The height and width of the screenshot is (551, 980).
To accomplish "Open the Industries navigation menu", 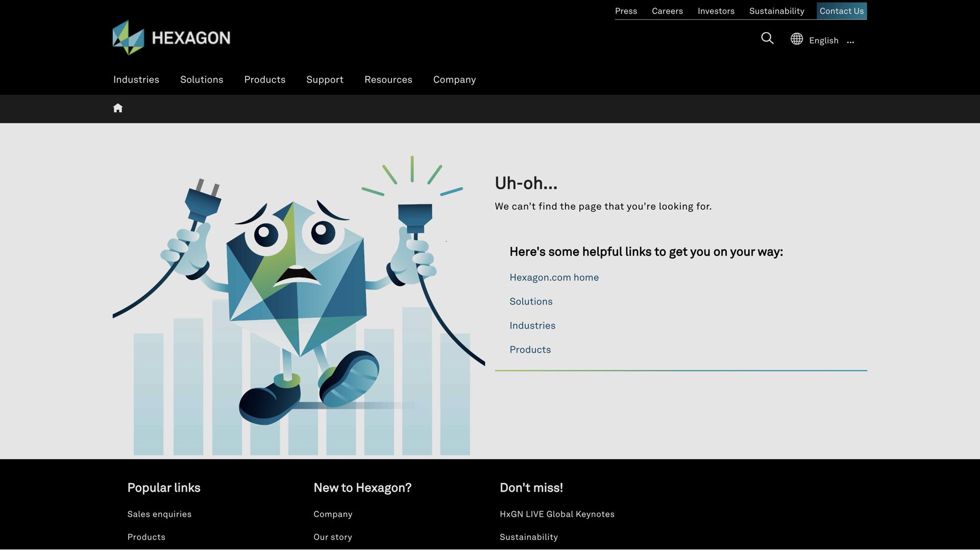I will coord(136,80).
